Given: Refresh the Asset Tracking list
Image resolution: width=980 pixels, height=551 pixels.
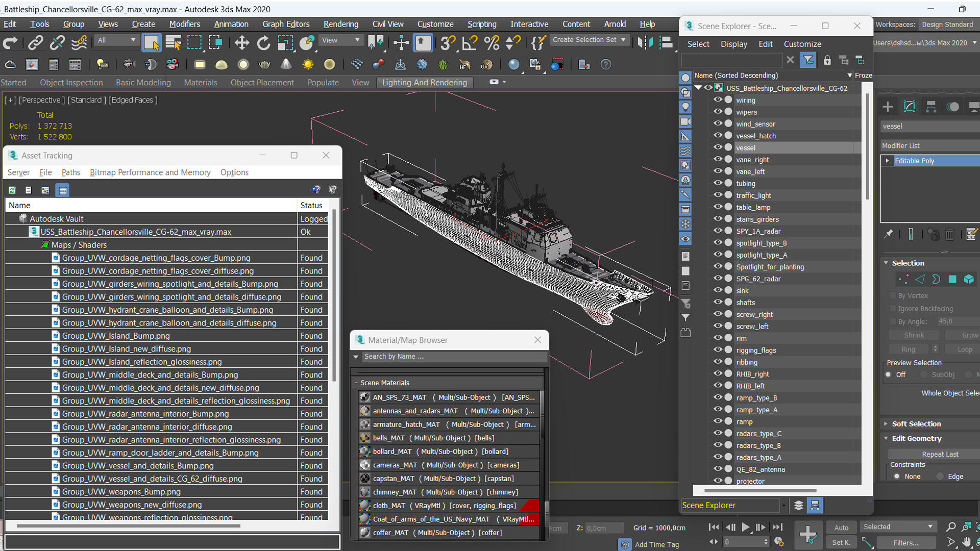Looking at the screenshot, I should [12, 190].
